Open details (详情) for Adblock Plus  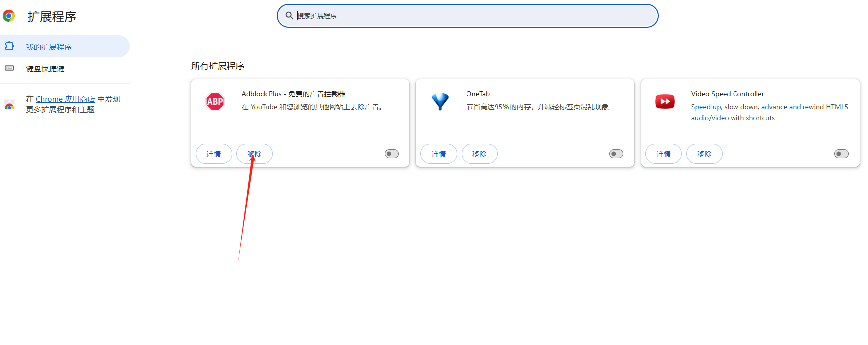214,154
